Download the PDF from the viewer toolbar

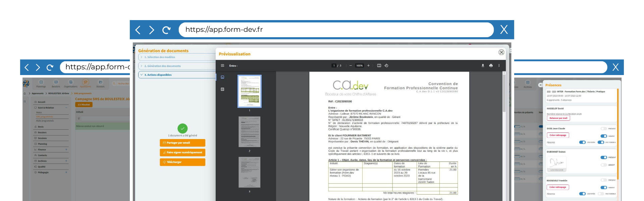pyautogui.click(x=483, y=66)
